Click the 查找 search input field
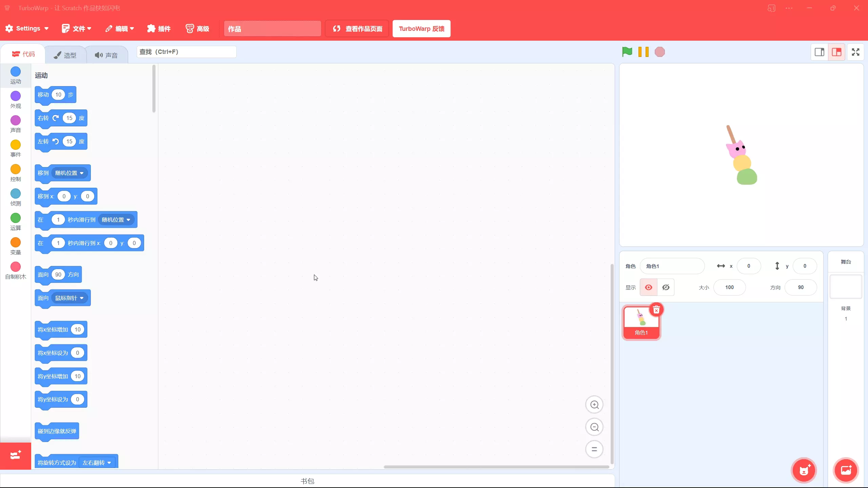Image resolution: width=868 pixels, height=488 pixels. point(186,52)
